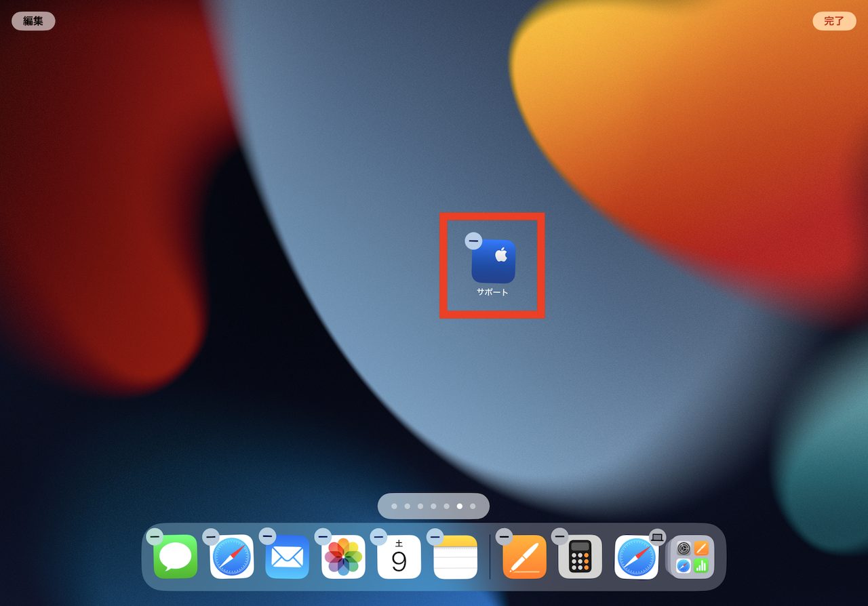Click the minus badge on Pages

point(504,536)
